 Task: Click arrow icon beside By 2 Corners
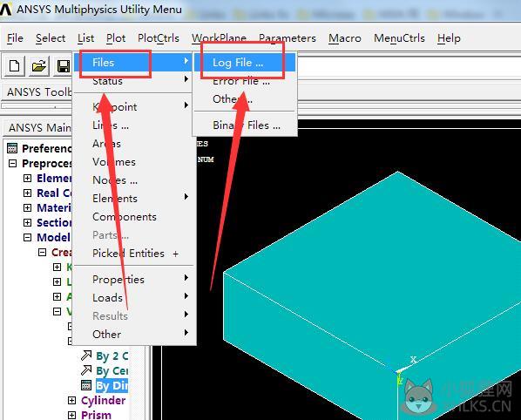[x=86, y=356]
